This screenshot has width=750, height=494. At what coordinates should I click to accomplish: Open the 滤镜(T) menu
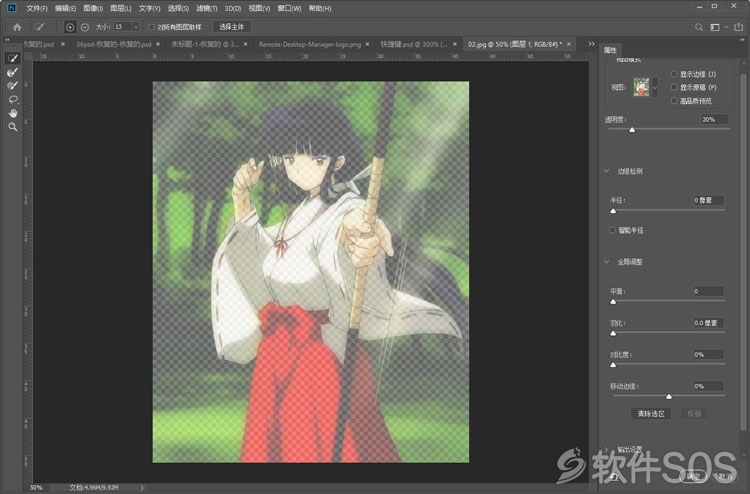(207, 8)
